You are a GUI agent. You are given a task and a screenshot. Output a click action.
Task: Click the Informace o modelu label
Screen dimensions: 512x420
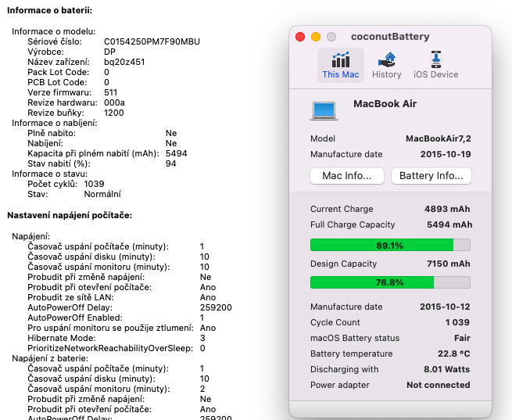tap(54, 31)
